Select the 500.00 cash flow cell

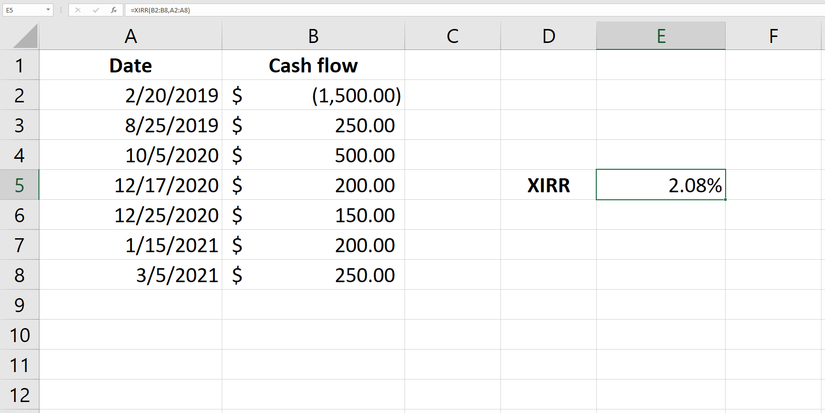point(313,155)
